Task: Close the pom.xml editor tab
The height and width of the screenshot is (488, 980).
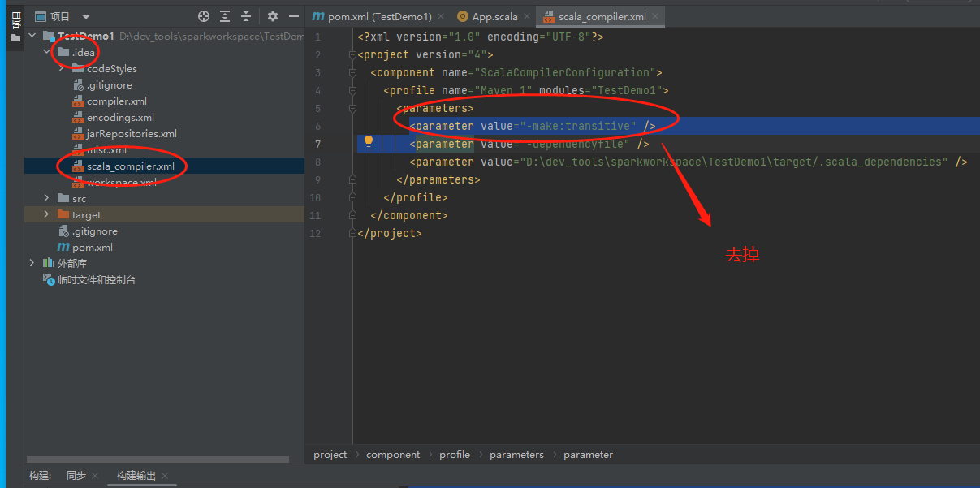Action: coord(441,16)
